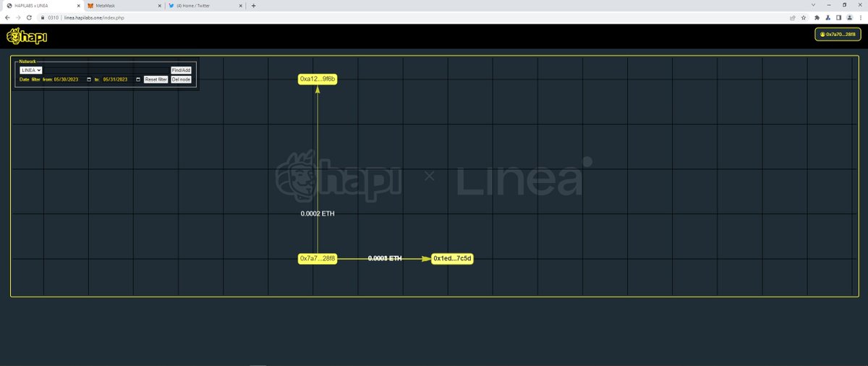Click the site lock icon in address bar
Viewport: 868px width, 366px height.
tap(43, 17)
